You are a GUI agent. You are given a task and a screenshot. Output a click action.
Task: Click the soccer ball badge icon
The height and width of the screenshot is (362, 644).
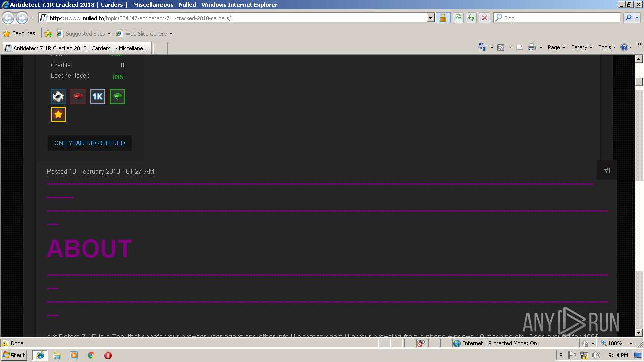tap(58, 97)
